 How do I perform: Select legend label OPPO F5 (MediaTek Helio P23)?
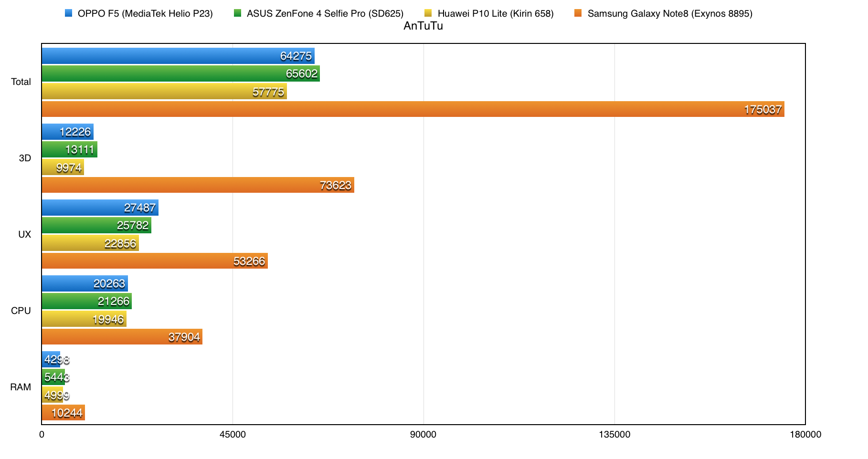pos(145,13)
